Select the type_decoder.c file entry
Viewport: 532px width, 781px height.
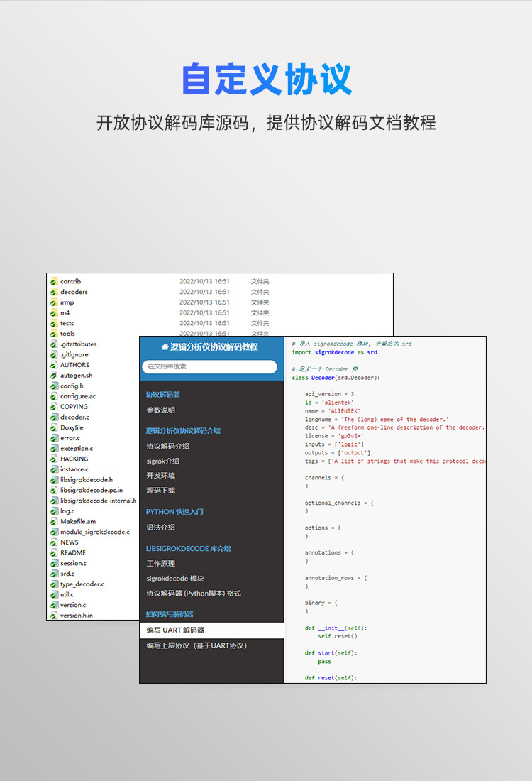click(x=82, y=584)
